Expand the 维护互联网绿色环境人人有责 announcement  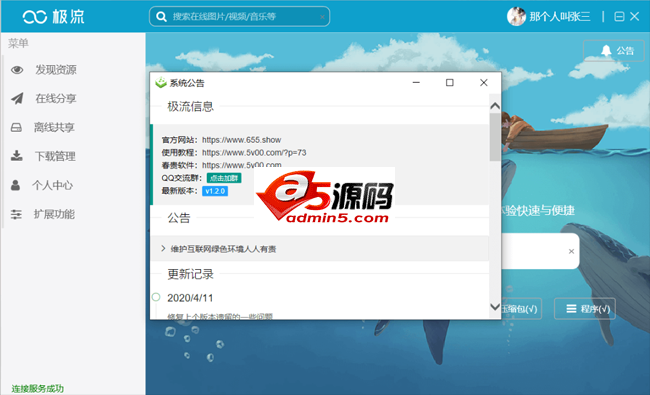click(320, 248)
